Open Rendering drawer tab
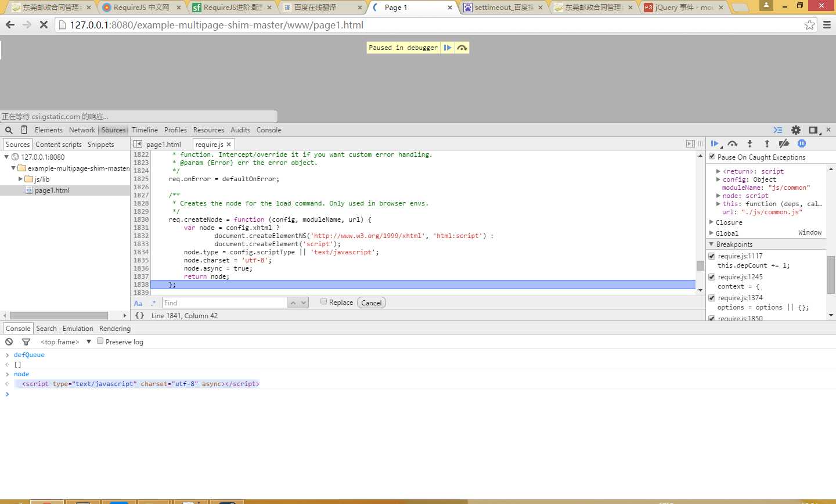 pos(115,329)
